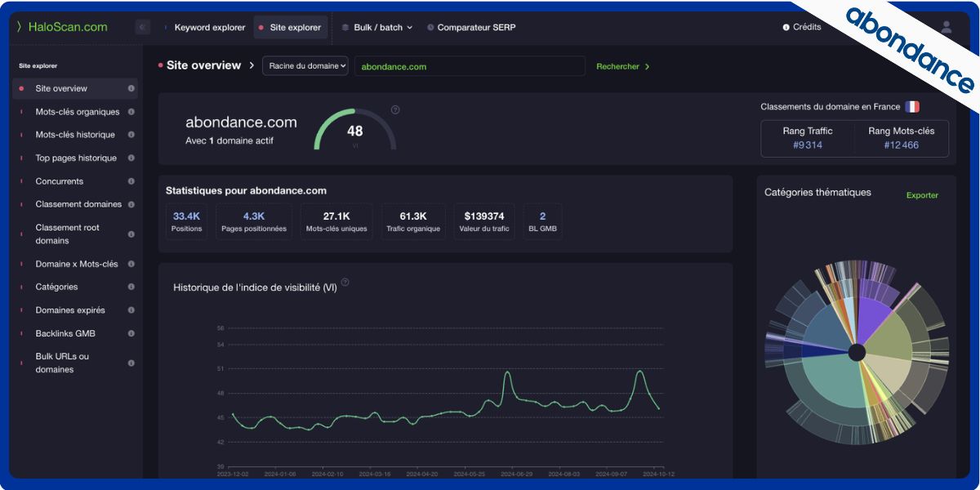Viewport: 980px width, 490px height.
Task: Click the abondance.com domain title
Action: click(x=241, y=122)
